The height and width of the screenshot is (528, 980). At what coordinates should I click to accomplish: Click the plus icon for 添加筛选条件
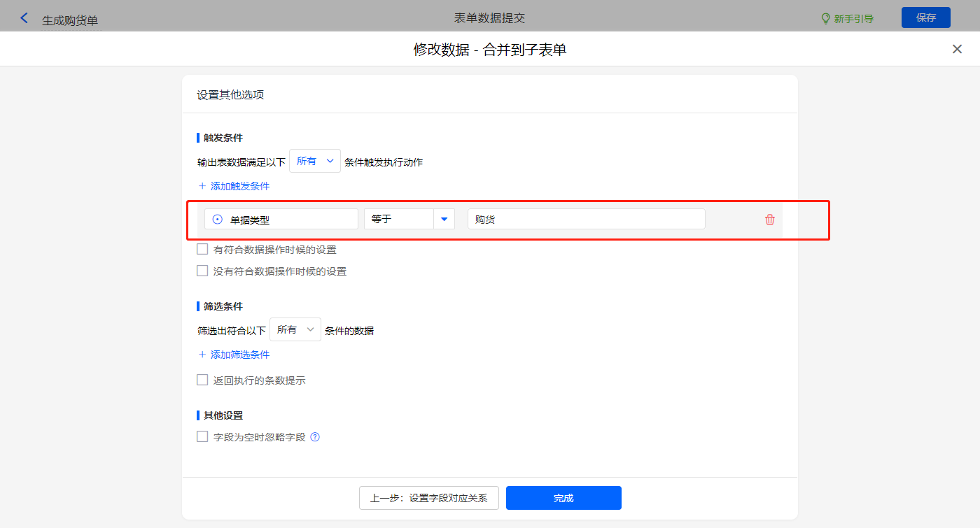point(202,355)
